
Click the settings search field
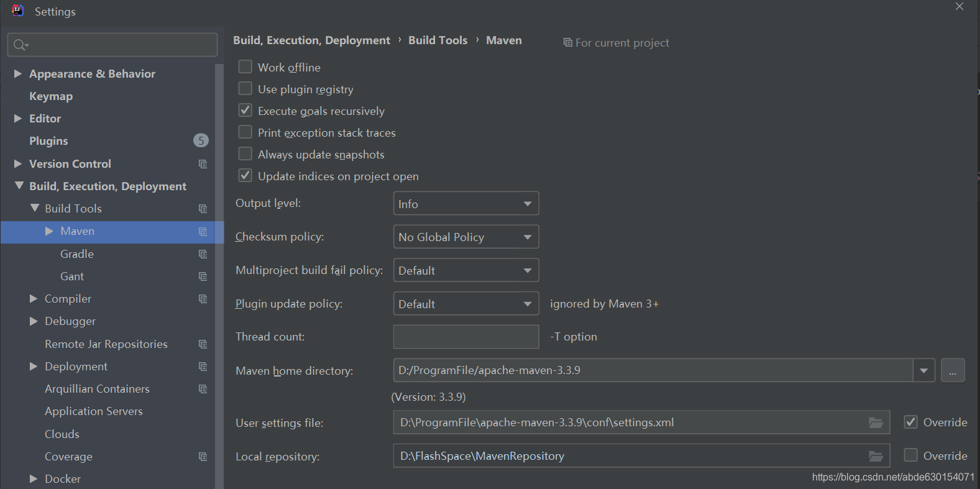click(112, 45)
